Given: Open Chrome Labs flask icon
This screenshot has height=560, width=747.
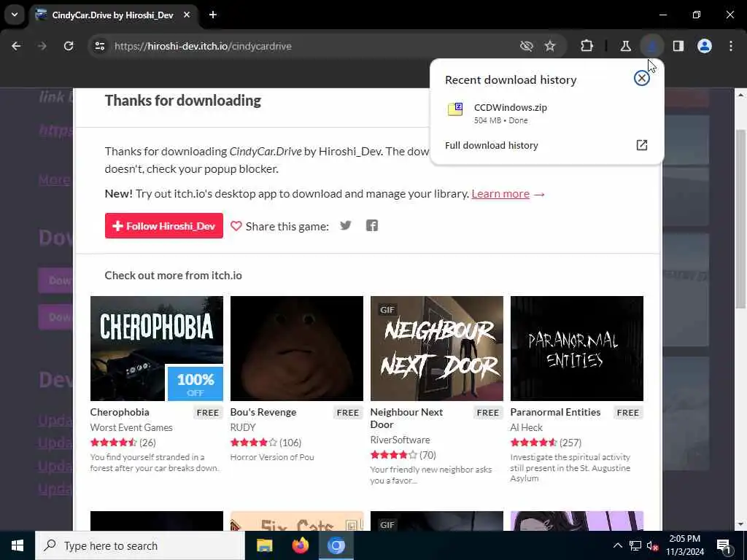Looking at the screenshot, I should click(625, 46).
